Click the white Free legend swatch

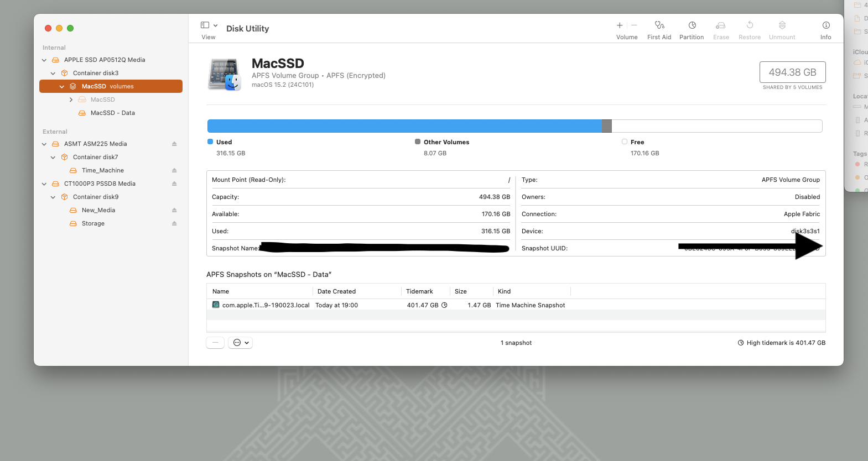coord(625,142)
